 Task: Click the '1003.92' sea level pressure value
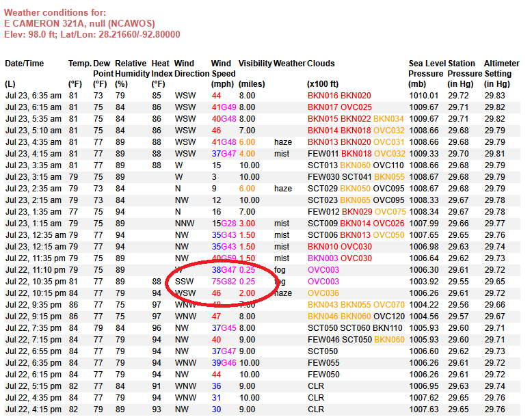424,282
